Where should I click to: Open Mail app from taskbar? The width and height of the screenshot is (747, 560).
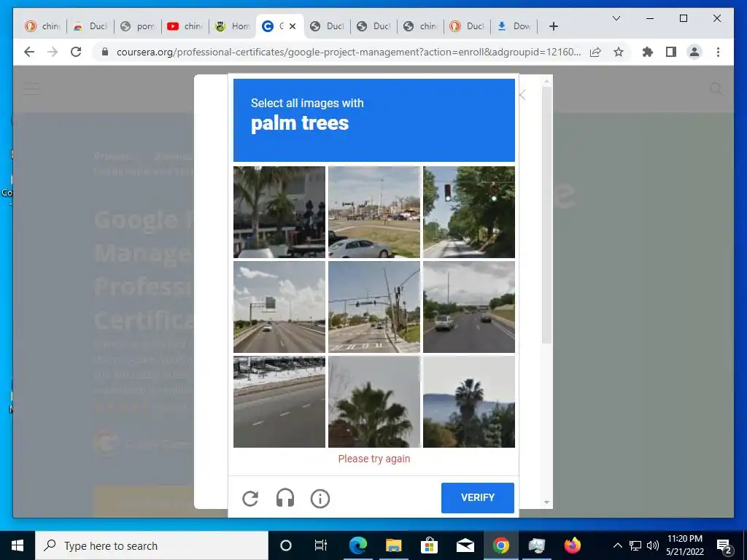(x=465, y=545)
